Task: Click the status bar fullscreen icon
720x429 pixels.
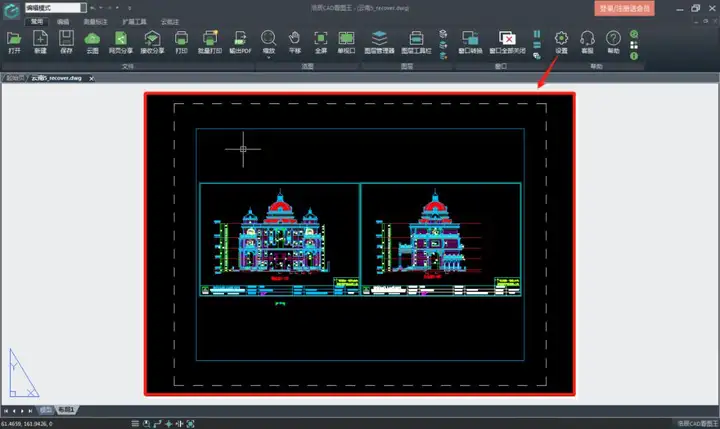Action: point(190,423)
